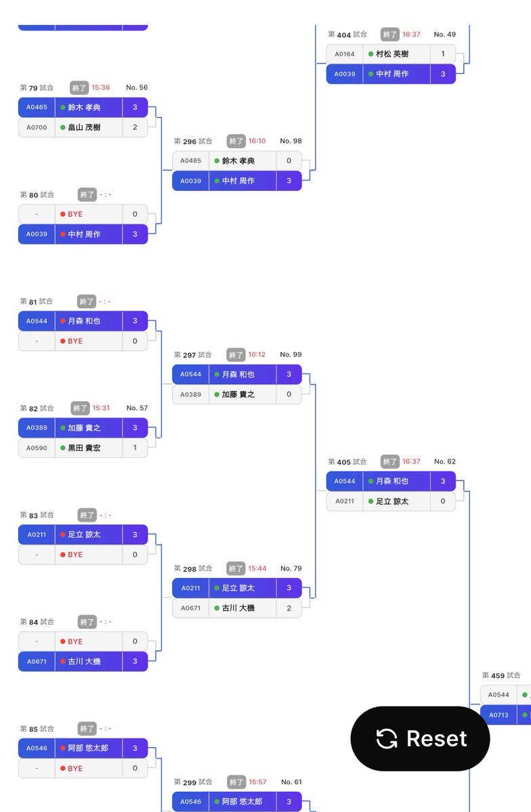
Task: Select 足立 諒太 in match 83
Action: point(83,535)
